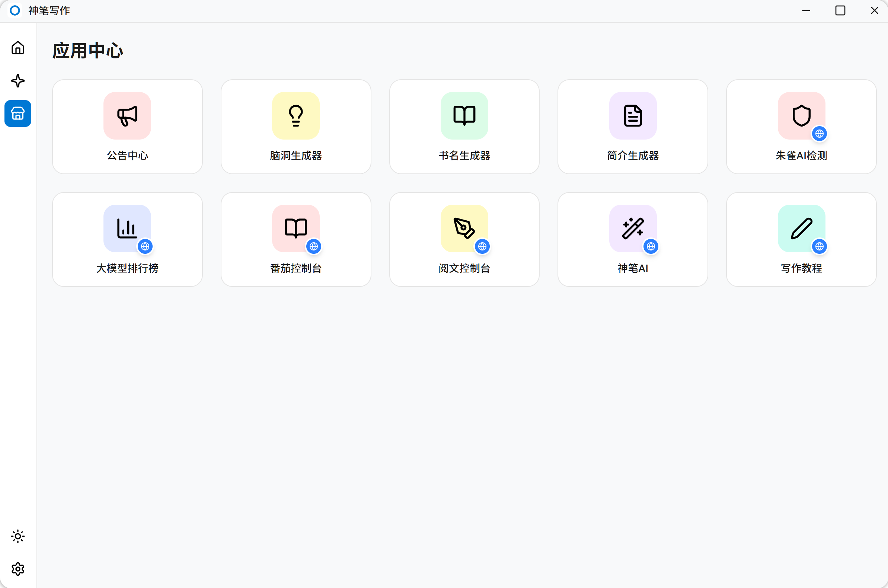Click the 神笔写作 app logo in title bar
The width and height of the screenshot is (888, 588).
[15, 10]
